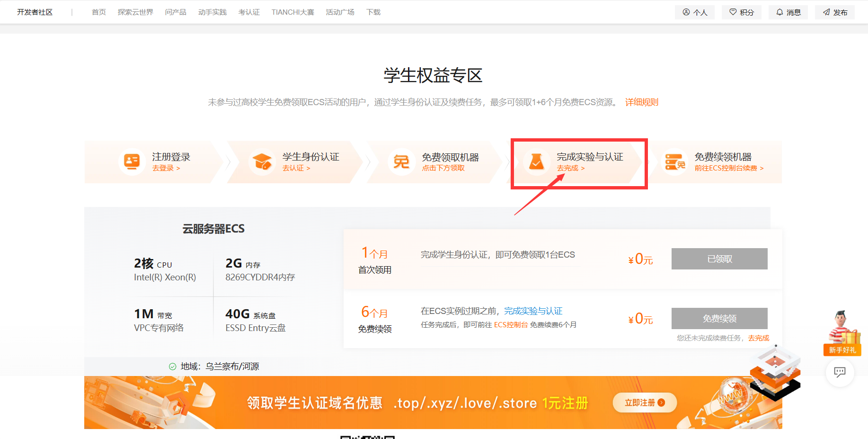The height and width of the screenshot is (439, 868).
Task: Click the VPC专有网络 text
Action: pyautogui.click(x=159, y=328)
